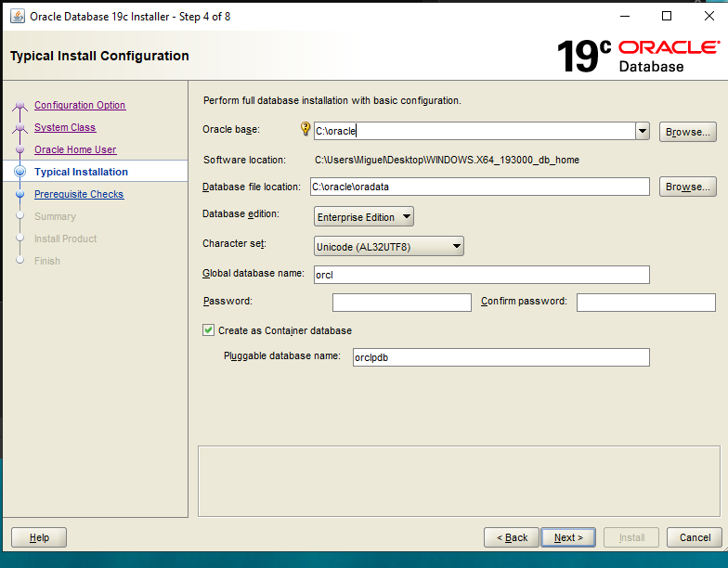Screen dimensions: 728x568
Task: Click the Finish step label
Action: 47,261
